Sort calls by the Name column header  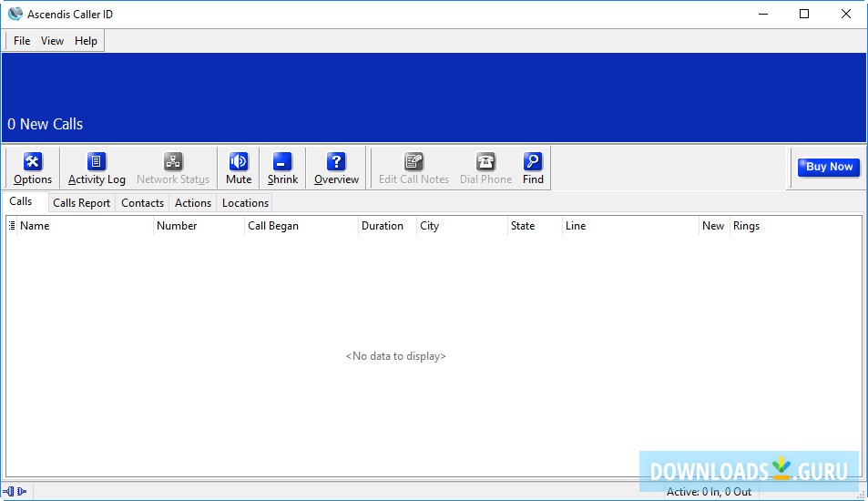85,225
